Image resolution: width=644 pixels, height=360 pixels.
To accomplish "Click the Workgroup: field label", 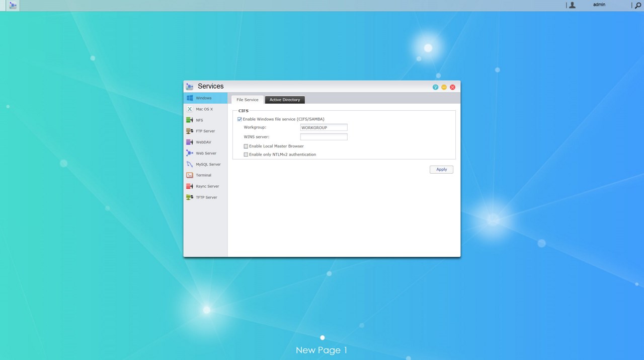I will (255, 127).
